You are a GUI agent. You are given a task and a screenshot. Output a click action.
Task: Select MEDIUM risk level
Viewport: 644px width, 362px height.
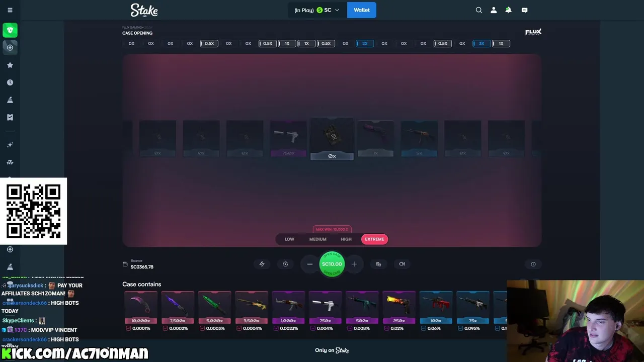coord(318,239)
